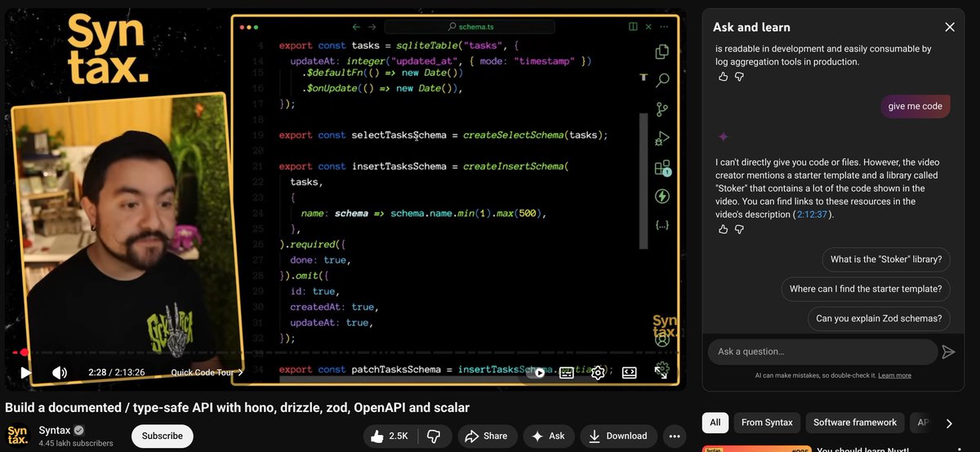Open the 'Learn more' link

894,375
